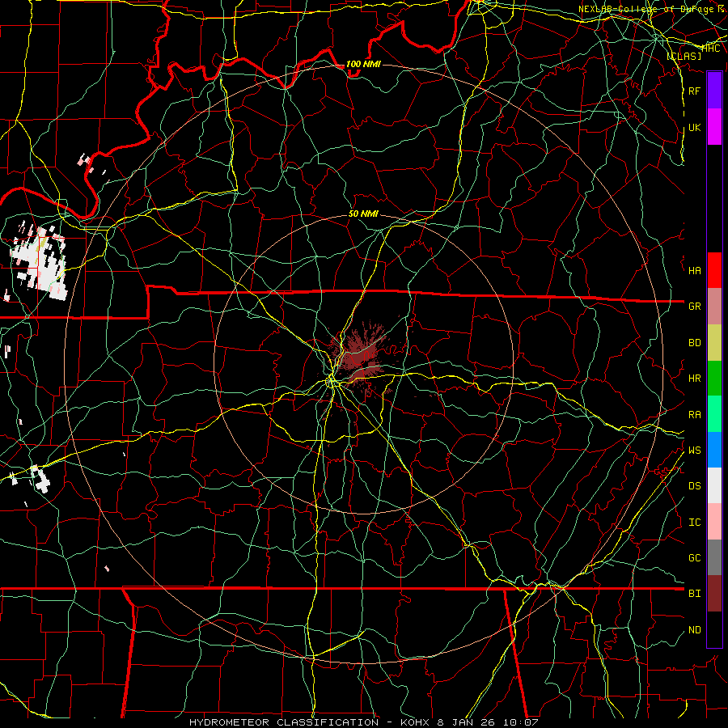The image size is (728, 728).
Task: Click the purple RF legend color swatch
Action: point(714,91)
